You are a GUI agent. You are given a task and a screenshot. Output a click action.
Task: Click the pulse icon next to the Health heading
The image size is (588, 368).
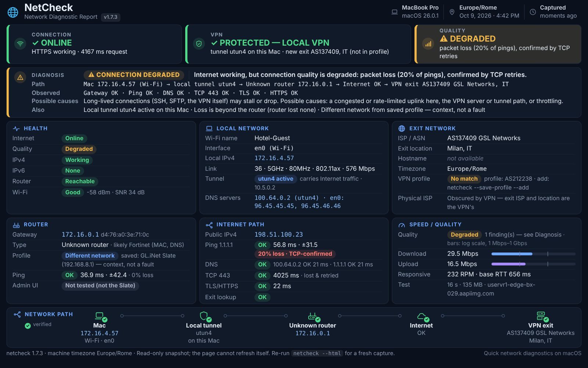16,128
